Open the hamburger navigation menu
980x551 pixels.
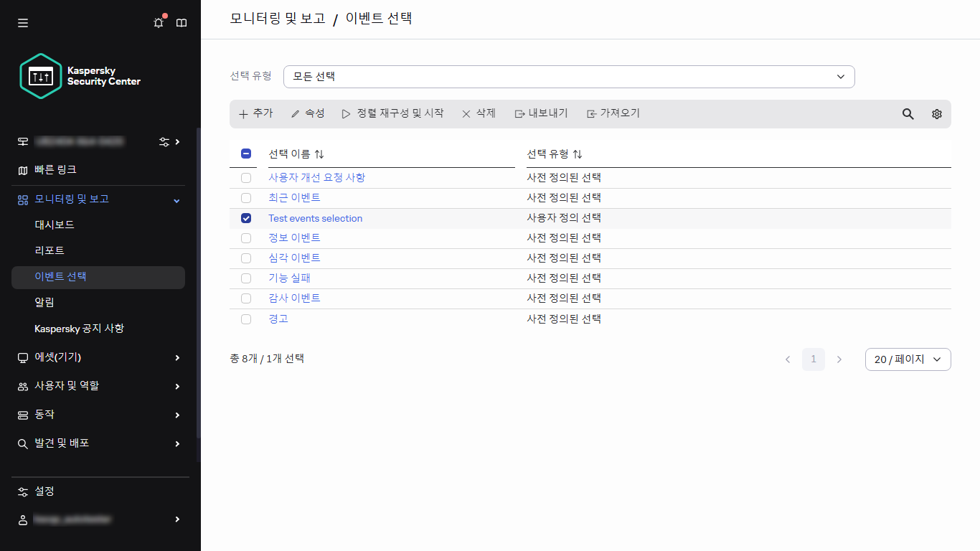coord(22,22)
